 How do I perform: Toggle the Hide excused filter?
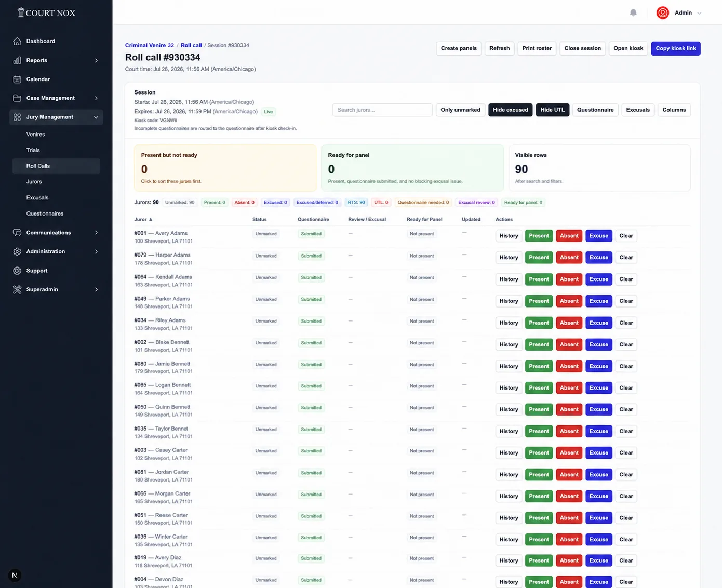pyautogui.click(x=510, y=110)
